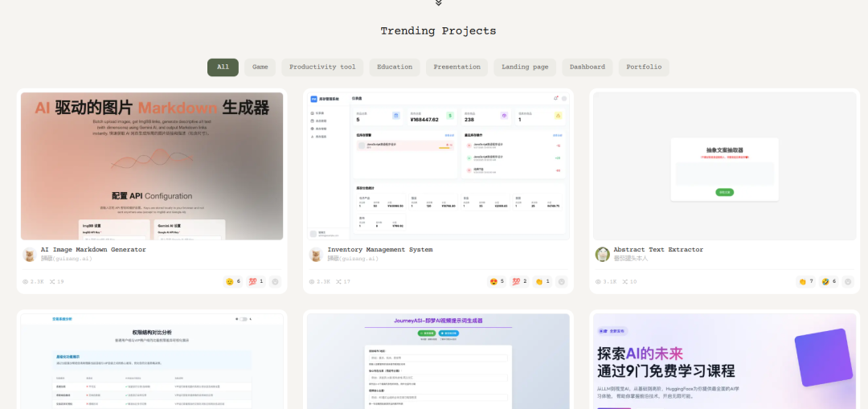This screenshot has width=868, height=409.
Task: Toggle 100 emoji reaction on Inventory Management System
Action: (519, 282)
